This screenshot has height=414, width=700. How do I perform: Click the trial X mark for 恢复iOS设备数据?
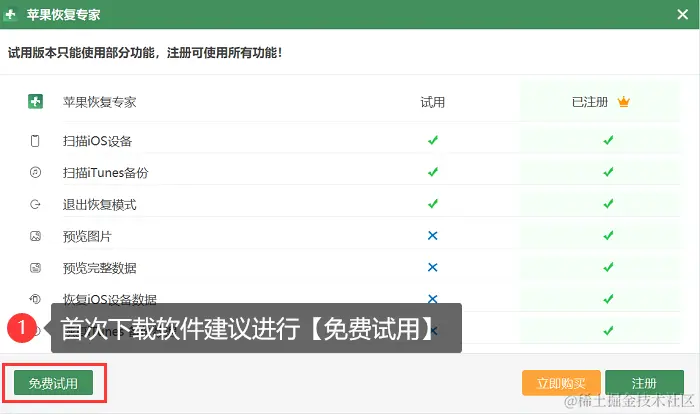(x=433, y=298)
